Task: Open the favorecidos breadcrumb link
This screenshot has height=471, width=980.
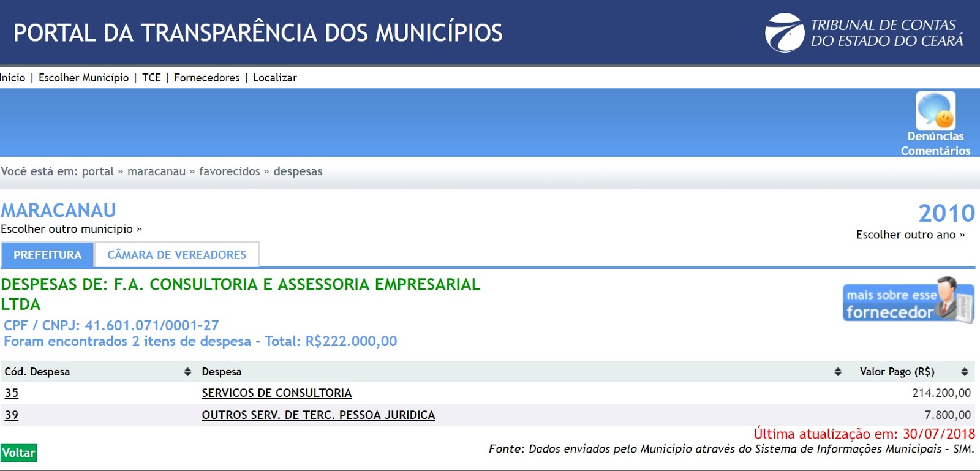Action: pyautogui.click(x=230, y=171)
